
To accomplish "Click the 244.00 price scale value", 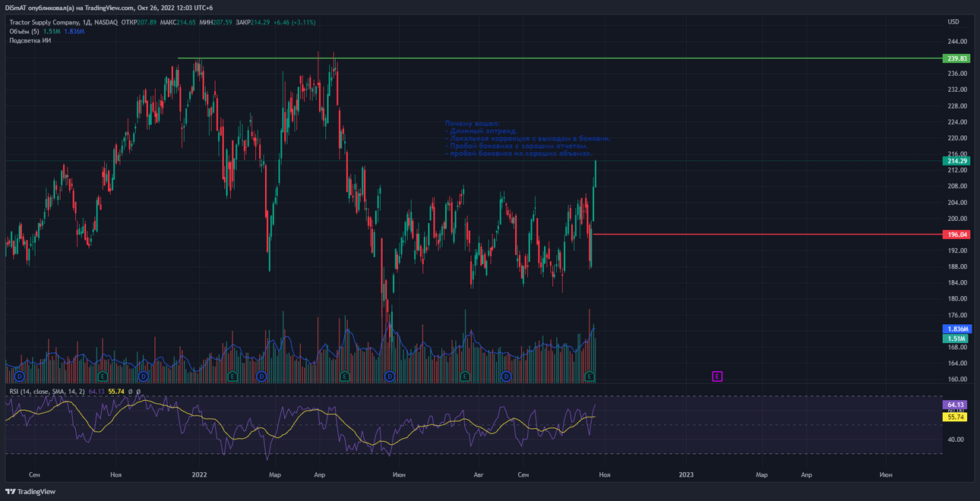I will (957, 42).
